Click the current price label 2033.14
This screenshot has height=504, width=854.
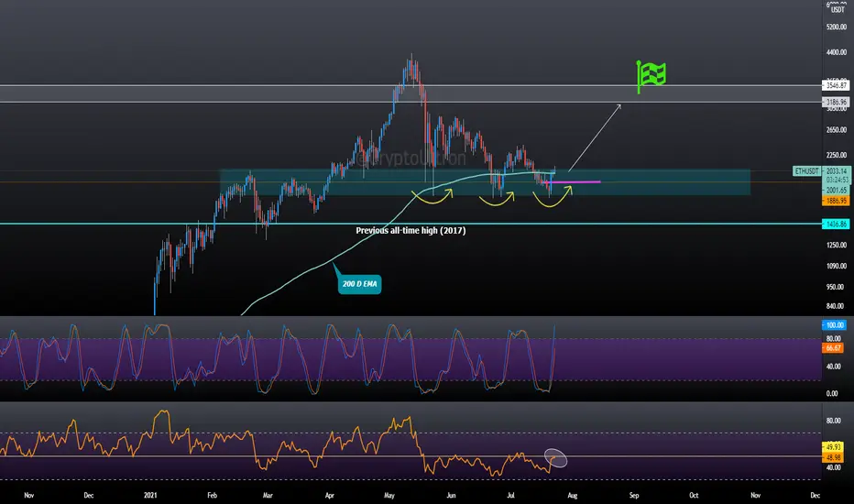click(836, 171)
